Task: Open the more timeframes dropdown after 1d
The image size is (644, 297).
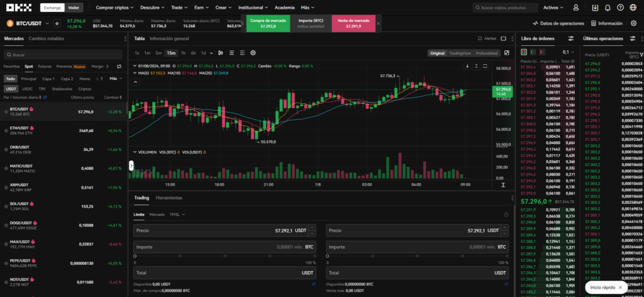Action: pos(211,53)
